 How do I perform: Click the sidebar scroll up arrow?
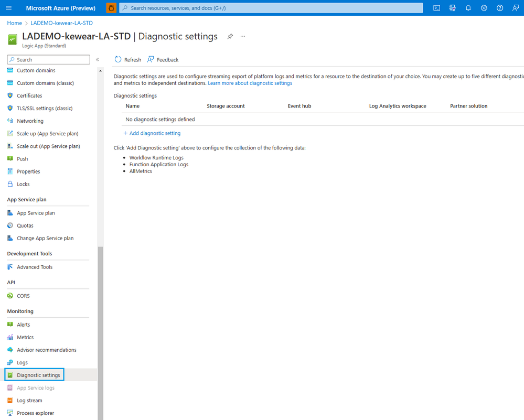[x=100, y=71]
